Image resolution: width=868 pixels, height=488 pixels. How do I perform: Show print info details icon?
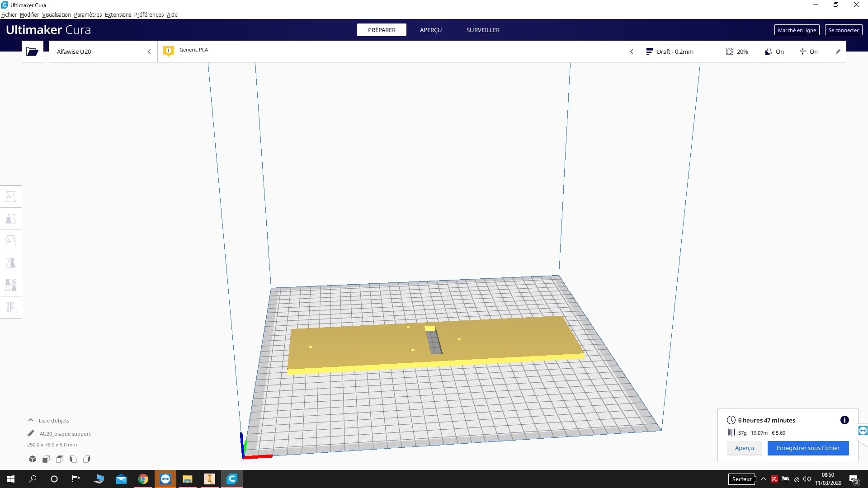click(x=844, y=420)
